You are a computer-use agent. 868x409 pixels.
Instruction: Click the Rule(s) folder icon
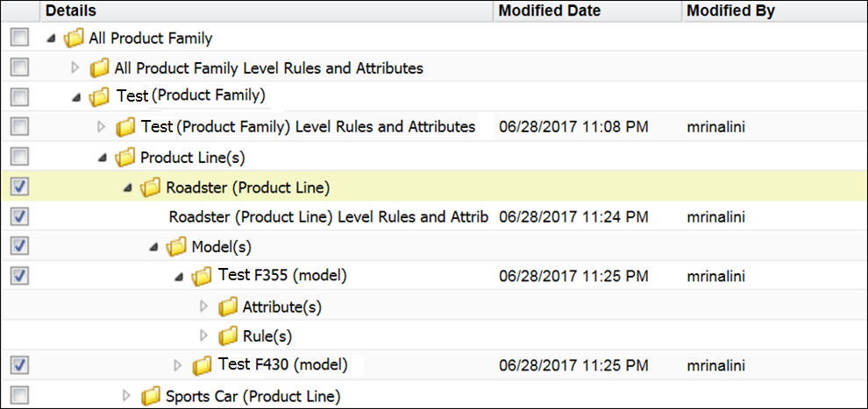(x=228, y=336)
